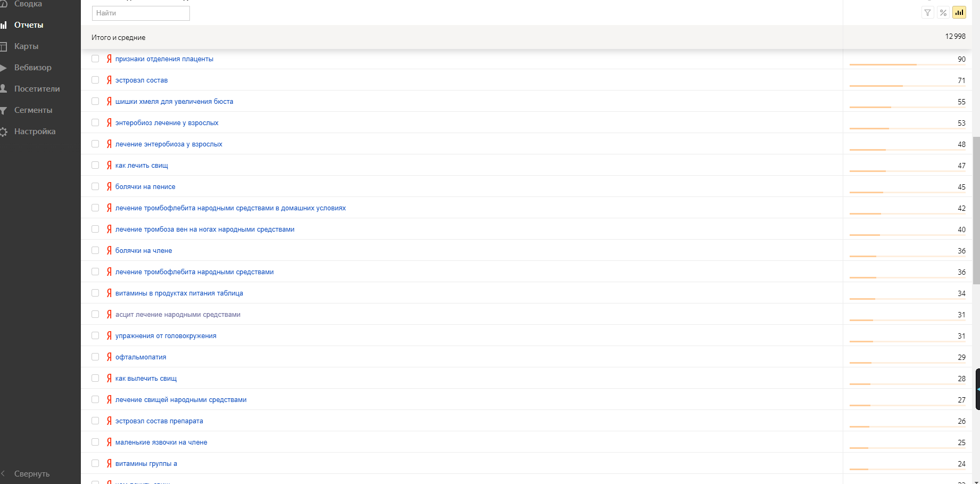Viewport: 980px width, 484px height.
Task: Open the Отчеты menu section
Action: point(29,25)
